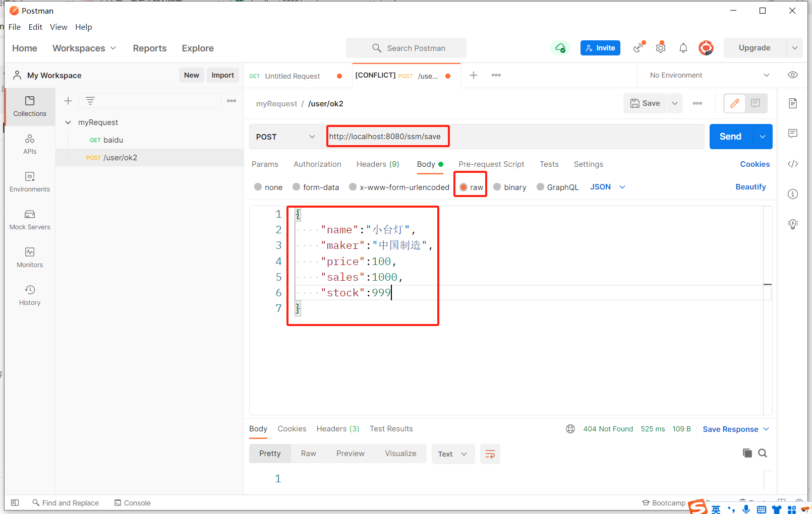Open the Send options dropdown arrow
The height and width of the screenshot is (514, 812).
[763, 137]
